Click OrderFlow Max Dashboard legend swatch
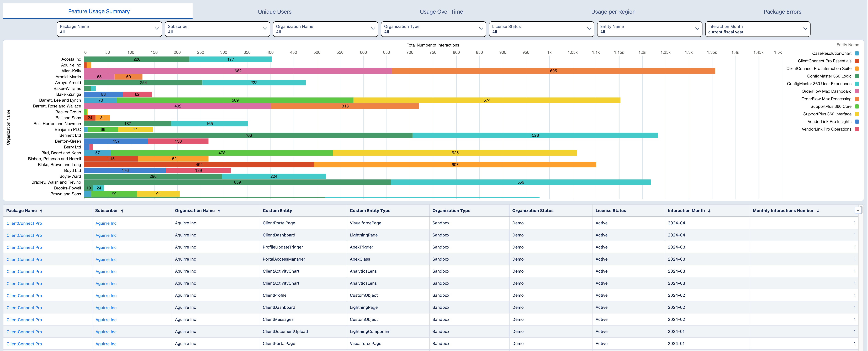Viewport: 868px width, 351px height. [857, 91]
